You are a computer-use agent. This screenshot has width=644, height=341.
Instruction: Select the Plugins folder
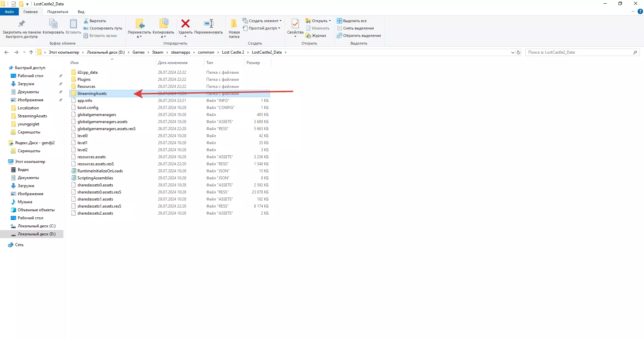(x=84, y=79)
